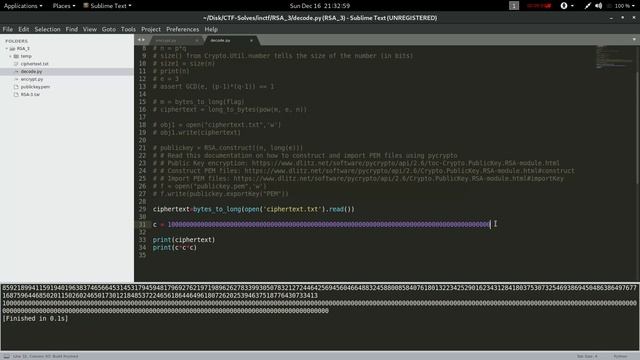The width and height of the screenshot is (640, 360).
Task: Open the tab list dropdown arrow
Action: click(634, 40)
